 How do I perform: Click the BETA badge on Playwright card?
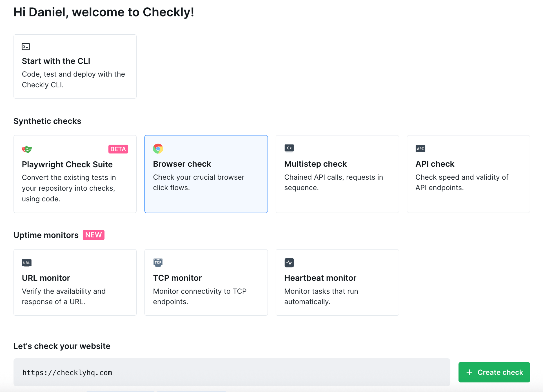118,149
